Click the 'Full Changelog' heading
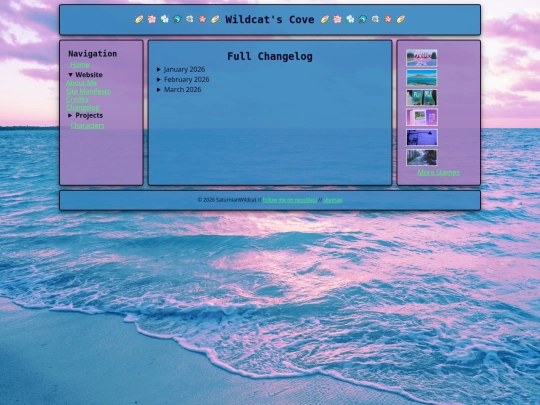Viewport: 540px width, 405px height. tap(270, 56)
